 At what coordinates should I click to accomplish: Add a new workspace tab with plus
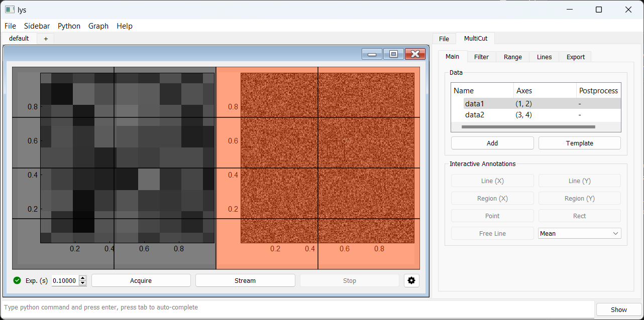pyautogui.click(x=46, y=39)
